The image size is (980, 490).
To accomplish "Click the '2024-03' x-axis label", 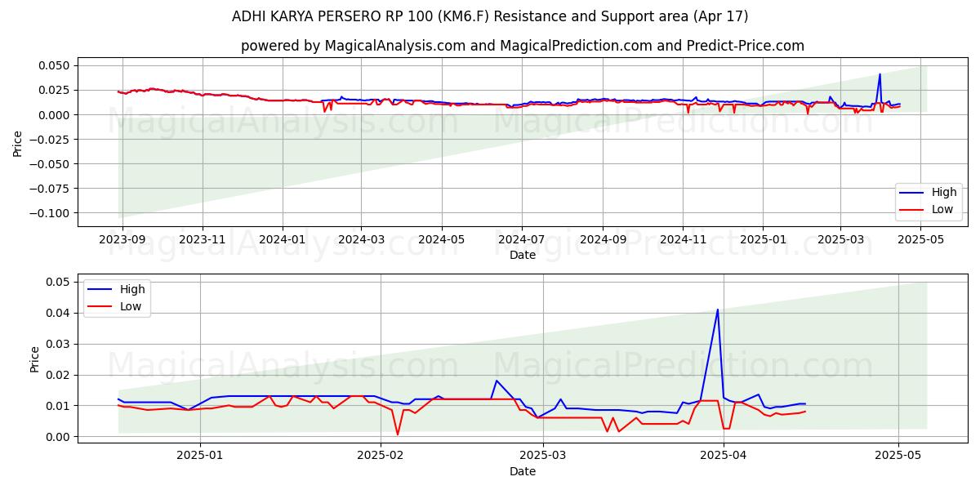I will 362,239.
